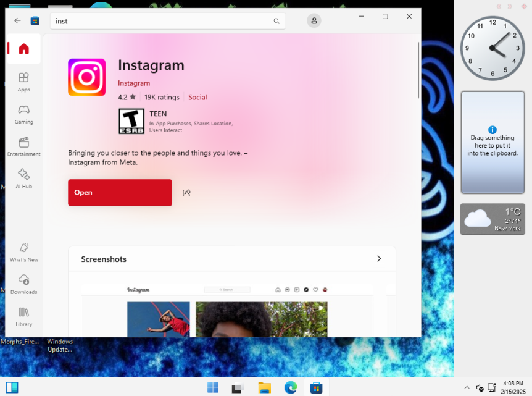This screenshot has width=532, height=396.
Task: Select the 'Windows Update...' desktop item
Action: 60,345
